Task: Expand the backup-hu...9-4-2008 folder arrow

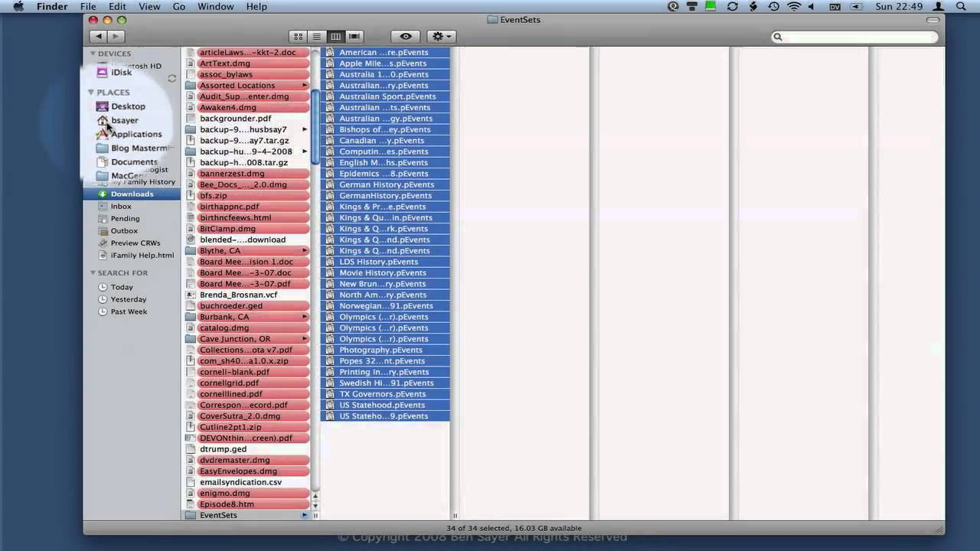Action: [305, 152]
